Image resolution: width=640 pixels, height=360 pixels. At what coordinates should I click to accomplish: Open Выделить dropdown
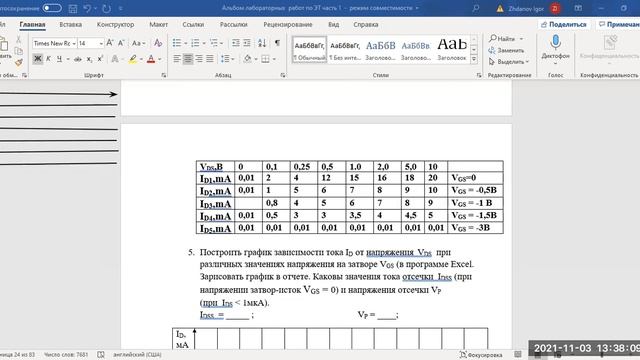point(509,62)
